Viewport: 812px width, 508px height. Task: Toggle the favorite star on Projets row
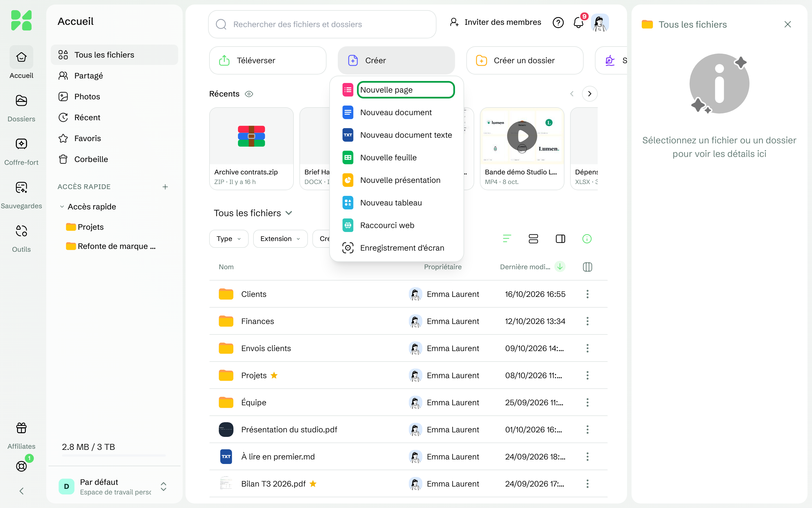pyautogui.click(x=274, y=375)
